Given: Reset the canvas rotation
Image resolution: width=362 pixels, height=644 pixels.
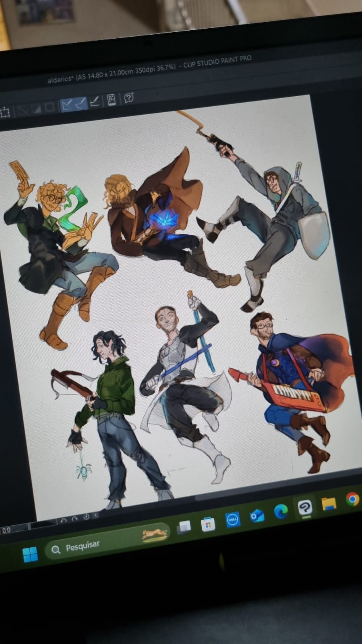Looking at the screenshot, I should point(86,517).
